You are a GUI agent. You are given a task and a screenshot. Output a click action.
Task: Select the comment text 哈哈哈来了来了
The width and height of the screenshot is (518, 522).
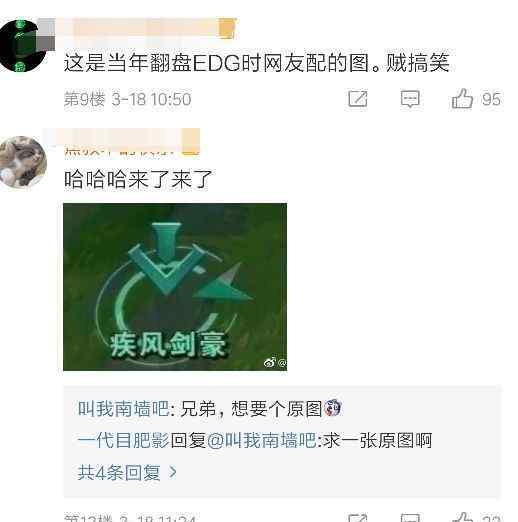click(138, 179)
